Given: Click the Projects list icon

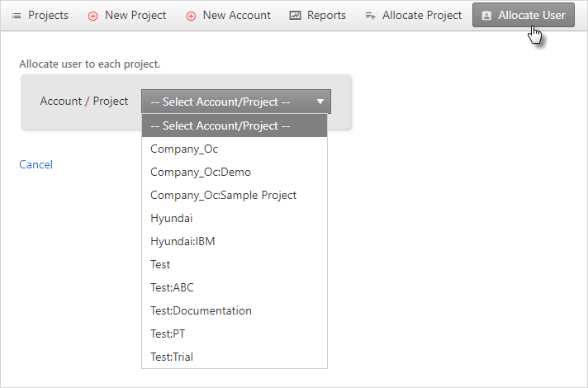Looking at the screenshot, I should point(17,16).
